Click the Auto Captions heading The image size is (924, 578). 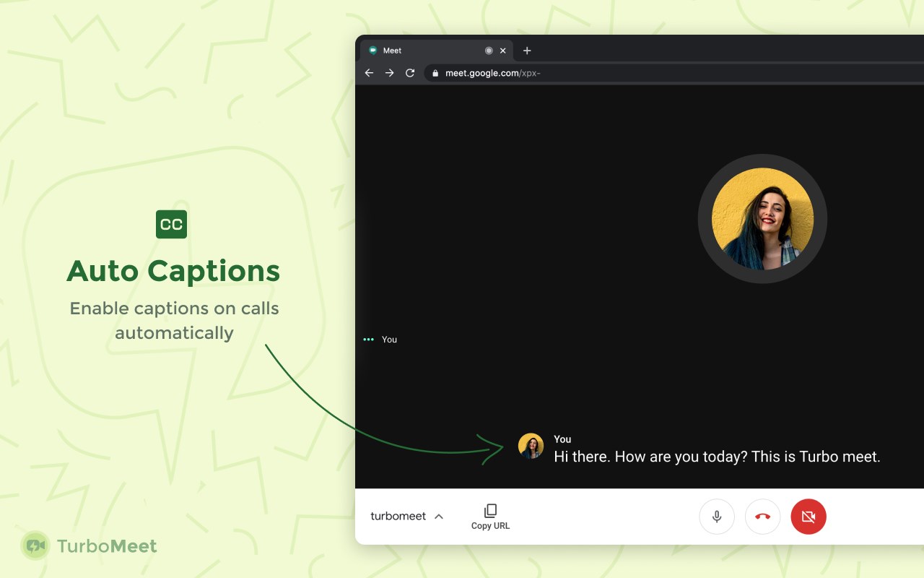click(x=173, y=271)
